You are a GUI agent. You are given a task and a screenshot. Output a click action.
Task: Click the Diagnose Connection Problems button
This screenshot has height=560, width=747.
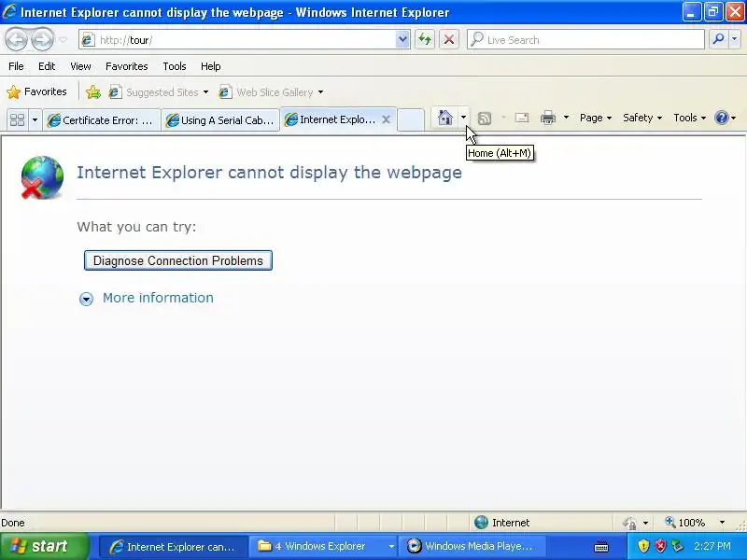pos(178,260)
